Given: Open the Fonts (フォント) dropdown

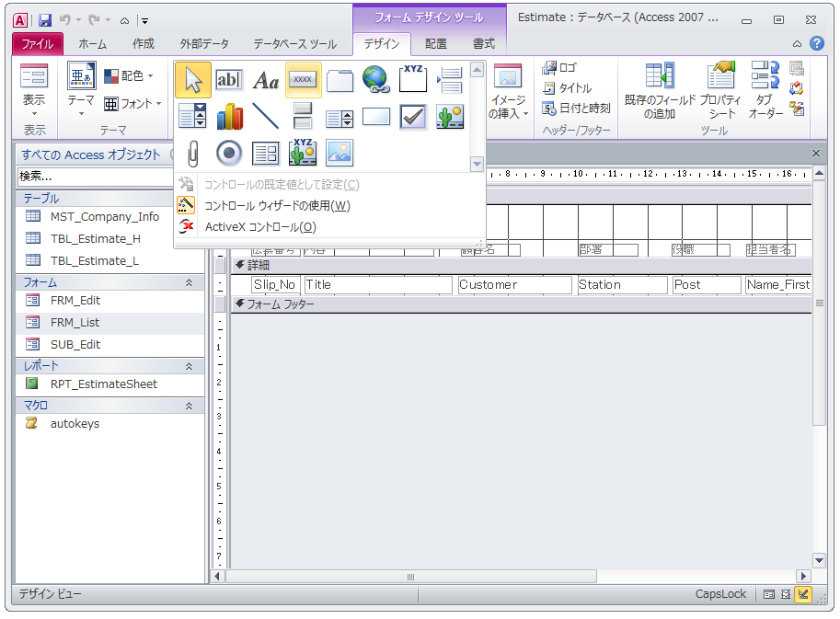Looking at the screenshot, I should coord(132,103).
